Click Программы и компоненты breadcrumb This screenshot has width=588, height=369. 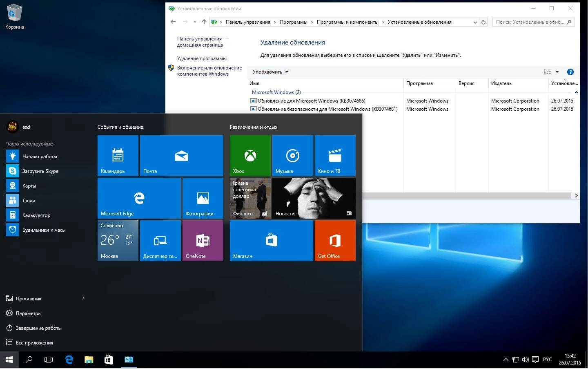[347, 22]
